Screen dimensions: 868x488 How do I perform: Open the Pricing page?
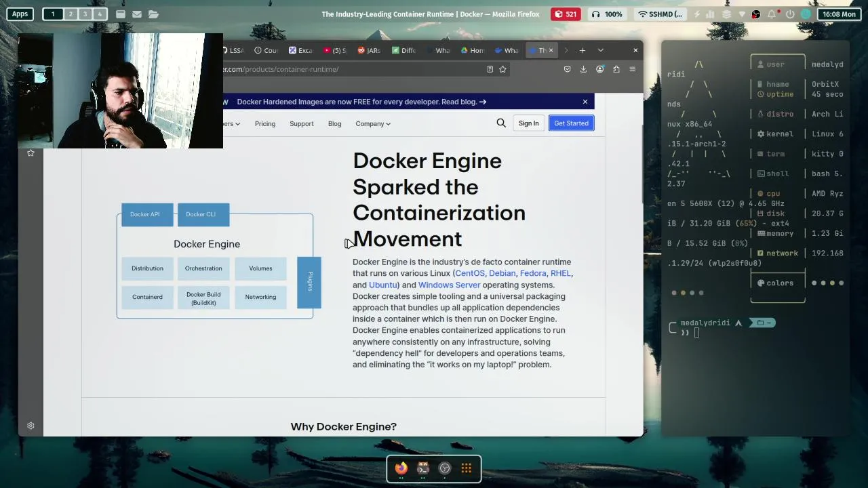(x=265, y=123)
